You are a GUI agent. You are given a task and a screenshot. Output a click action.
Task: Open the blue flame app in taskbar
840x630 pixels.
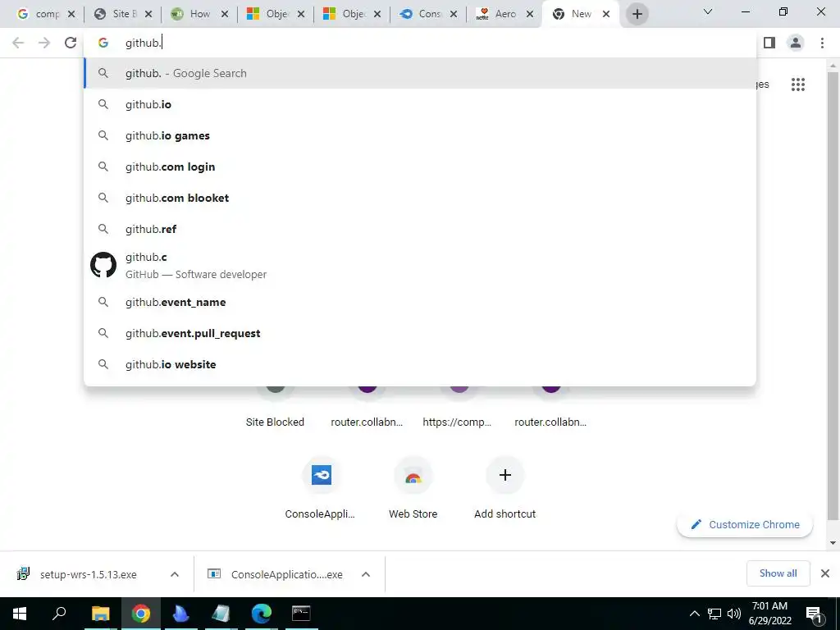(180, 614)
